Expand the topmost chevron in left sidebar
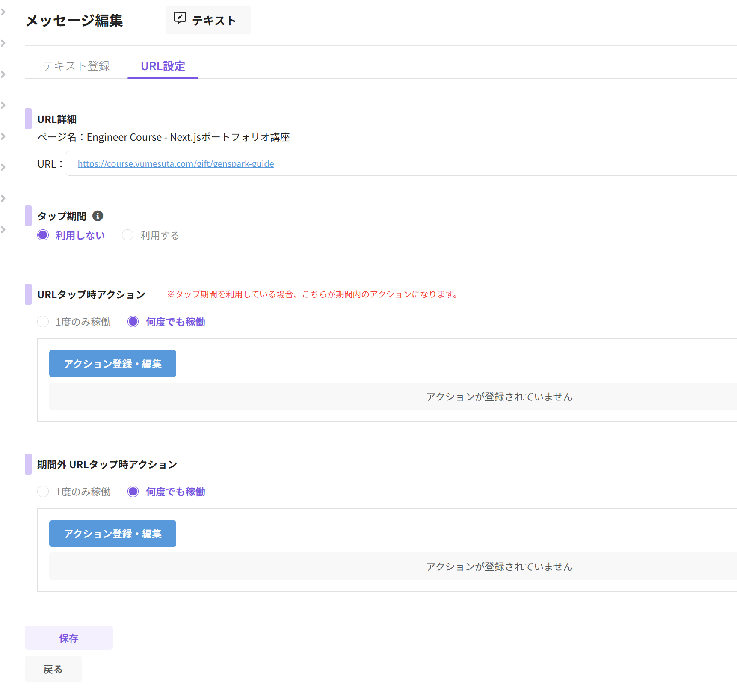 (x=3, y=12)
